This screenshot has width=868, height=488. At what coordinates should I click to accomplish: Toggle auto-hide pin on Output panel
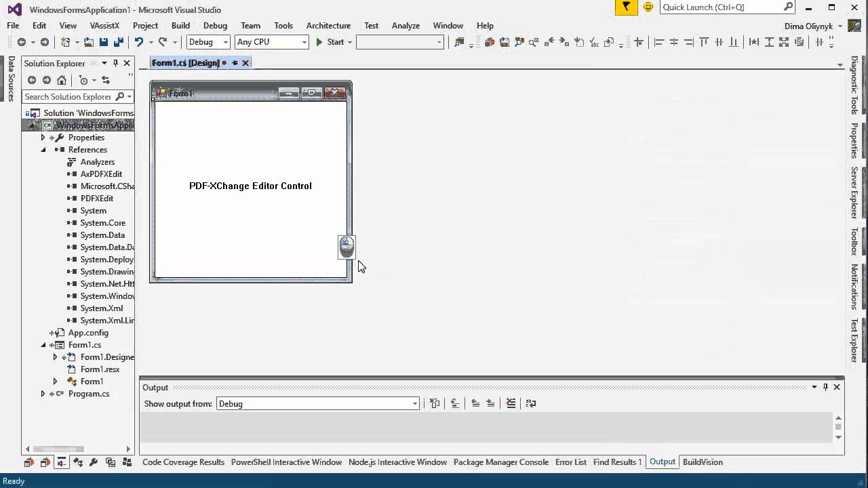click(825, 387)
